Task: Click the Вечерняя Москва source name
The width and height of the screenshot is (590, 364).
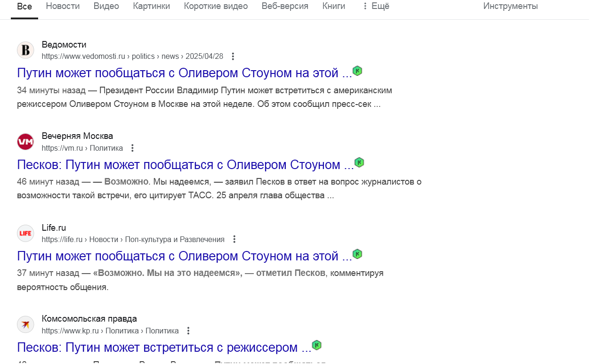Action: pos(78,136)
